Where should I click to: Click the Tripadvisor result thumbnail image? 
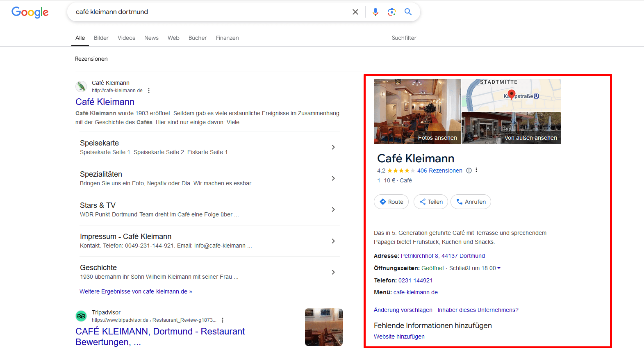pos(324,327)
